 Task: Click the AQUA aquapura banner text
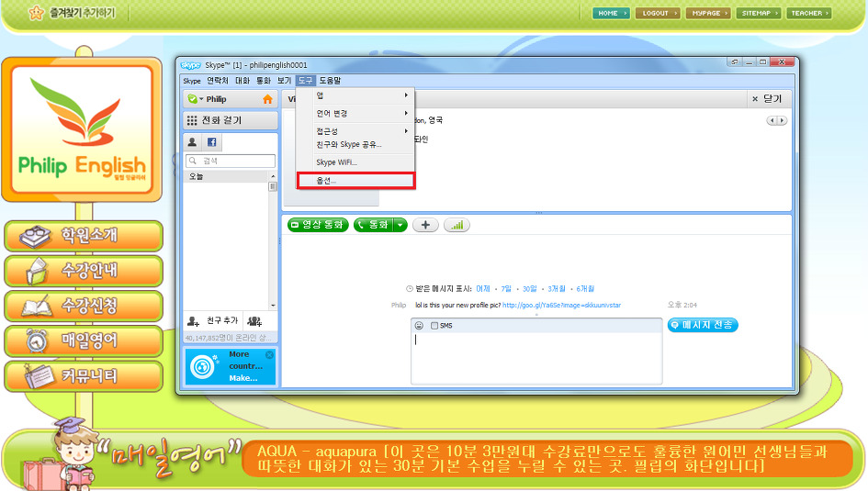543,458
